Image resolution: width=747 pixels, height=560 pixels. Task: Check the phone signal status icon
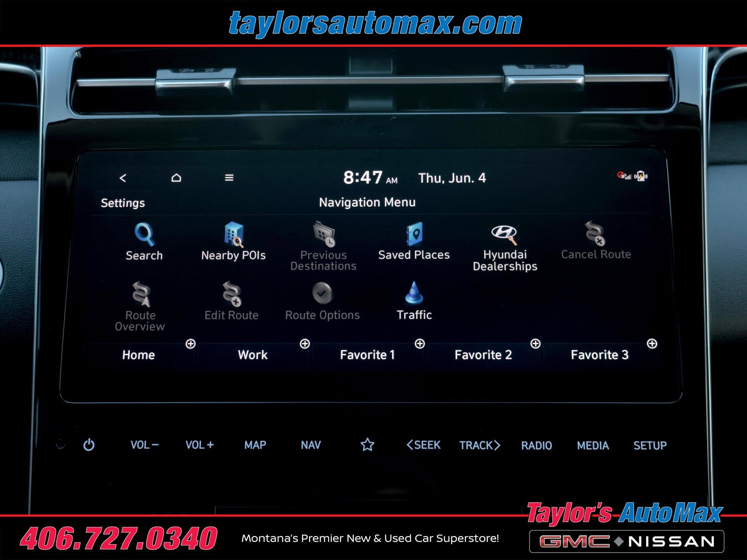point(624,176)
